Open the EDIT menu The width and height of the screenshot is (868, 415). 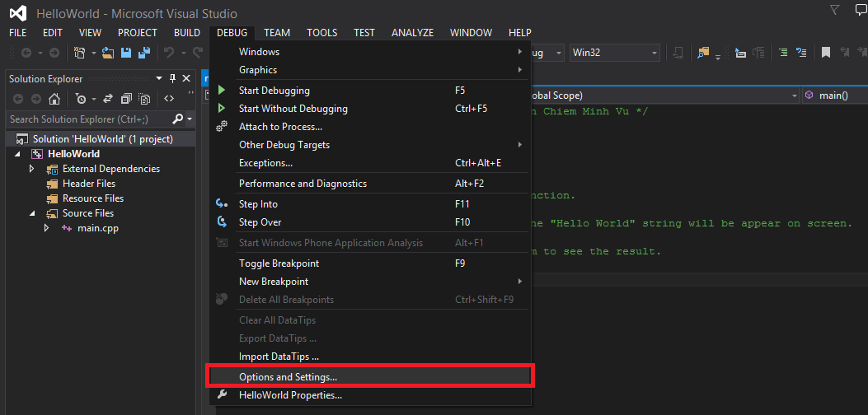(53, 33)
